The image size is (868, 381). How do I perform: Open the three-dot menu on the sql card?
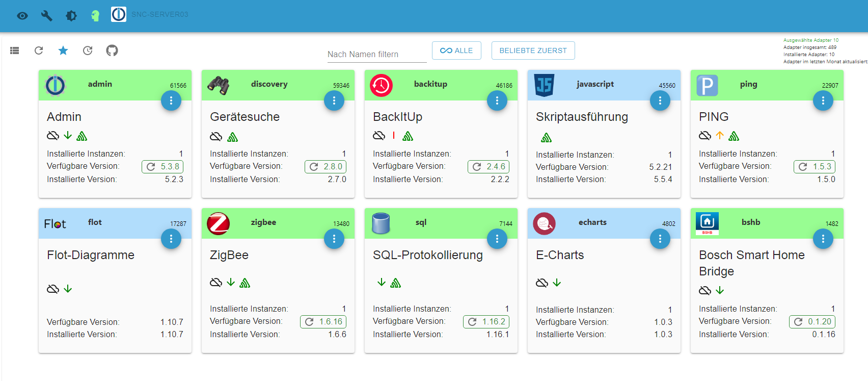click(497, 239)
